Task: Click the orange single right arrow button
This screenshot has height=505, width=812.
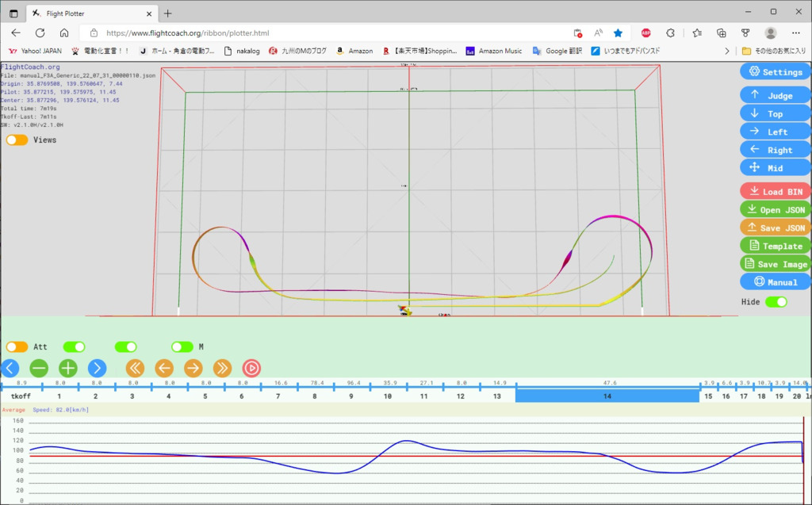Action: pos(193,369)
